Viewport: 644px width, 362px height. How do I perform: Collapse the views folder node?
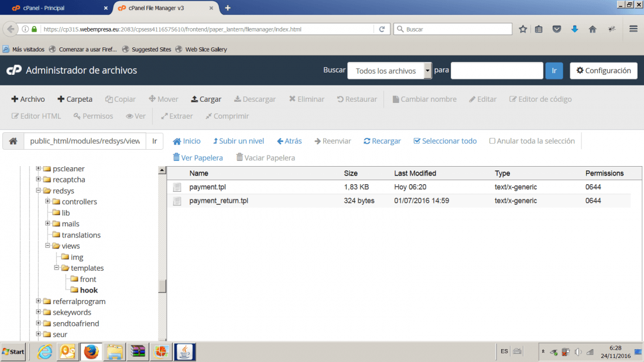click(47, 246)
